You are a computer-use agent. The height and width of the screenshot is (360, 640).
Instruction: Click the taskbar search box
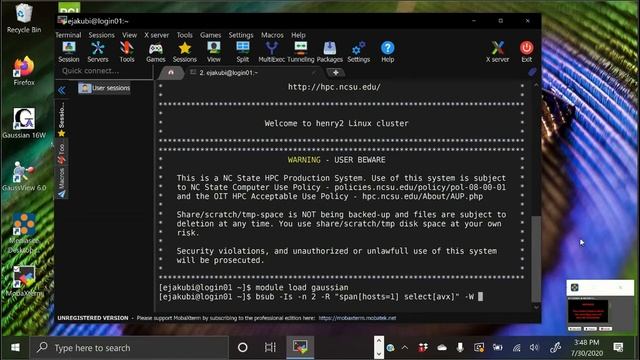click(129, 348)
